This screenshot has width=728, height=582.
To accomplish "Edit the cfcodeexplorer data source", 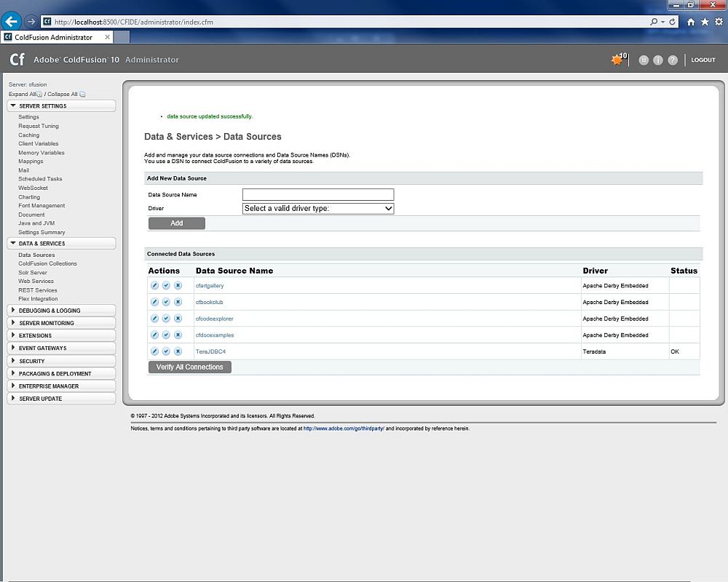I will pos(154,319).
